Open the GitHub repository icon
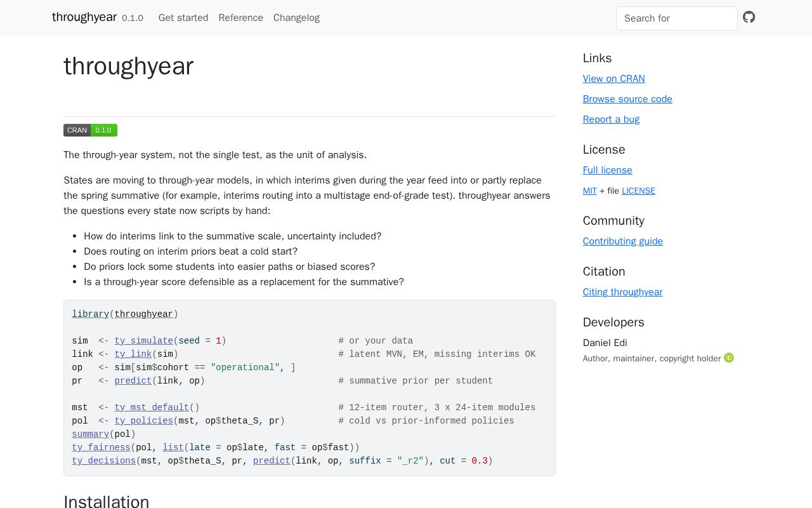Screen dimensions: 812x508 click(x=749, y=17)
